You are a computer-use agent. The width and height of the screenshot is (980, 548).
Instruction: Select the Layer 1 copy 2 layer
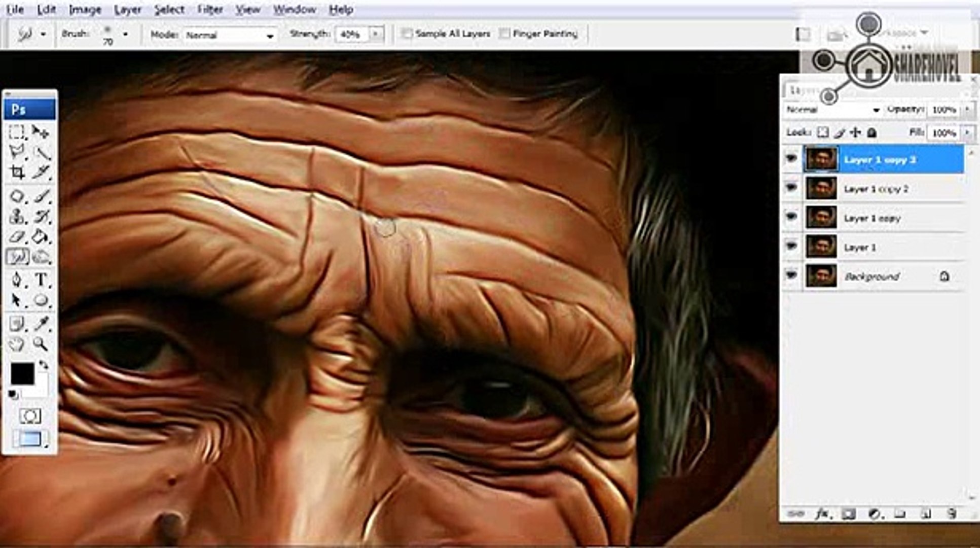coord(875,189)
